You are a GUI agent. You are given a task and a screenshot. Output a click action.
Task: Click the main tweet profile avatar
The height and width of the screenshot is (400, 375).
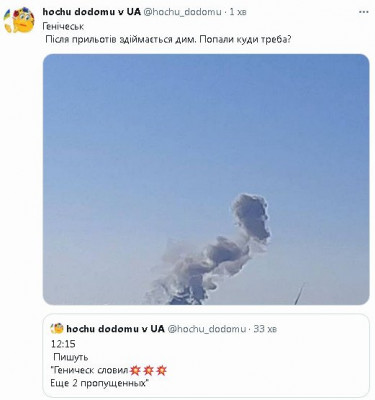19,20
